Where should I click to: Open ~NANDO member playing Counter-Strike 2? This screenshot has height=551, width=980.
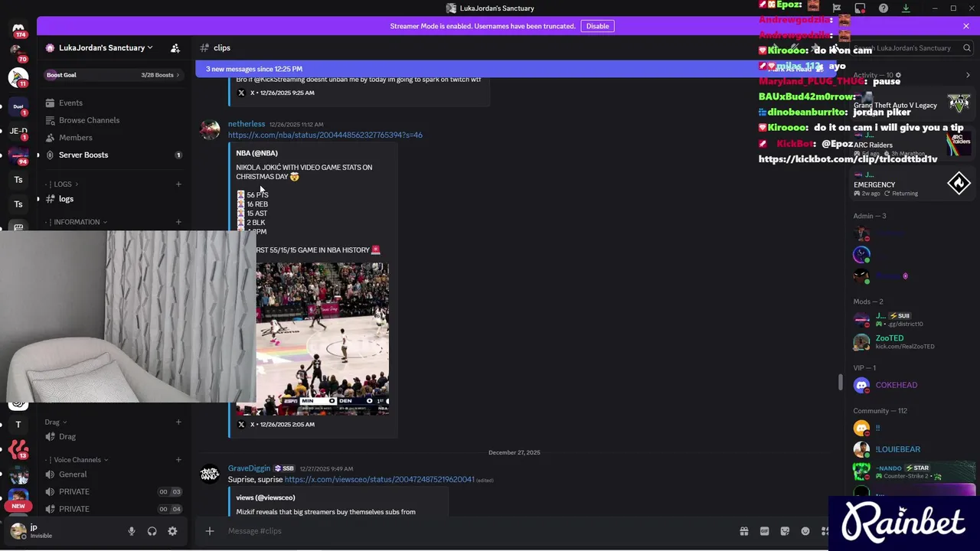911,471
